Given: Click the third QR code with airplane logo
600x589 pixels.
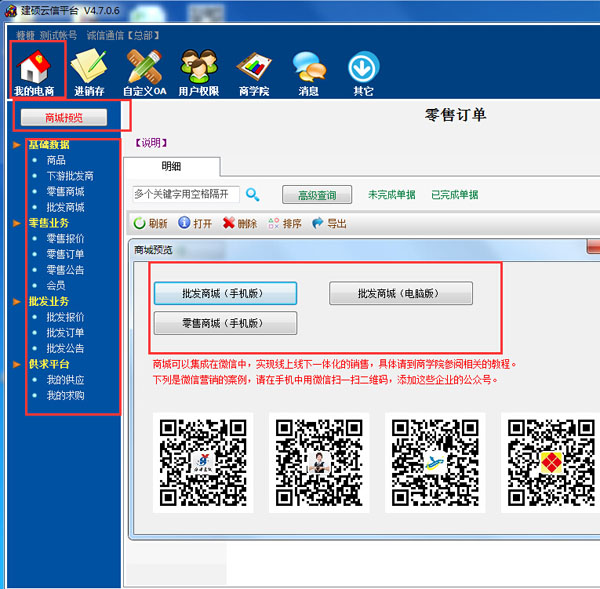Looking at the screenshot, I should (435, 463).
